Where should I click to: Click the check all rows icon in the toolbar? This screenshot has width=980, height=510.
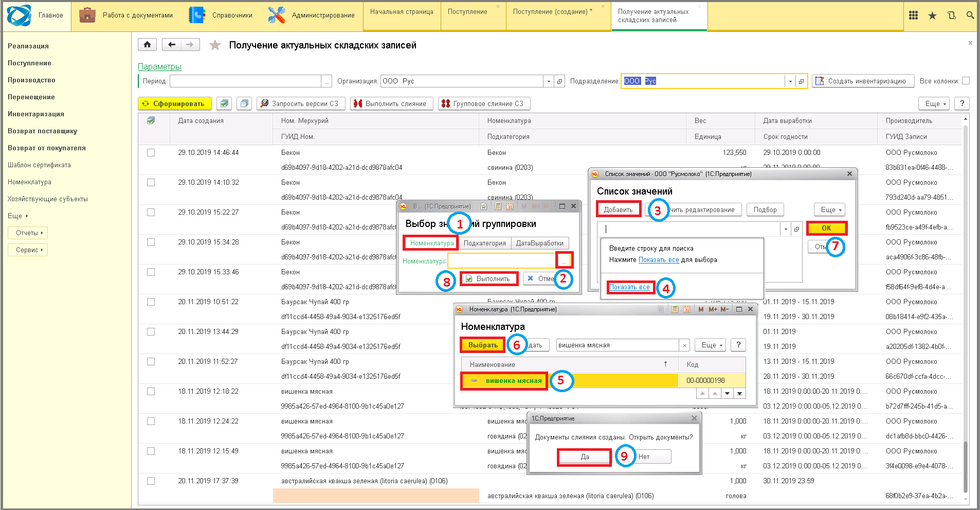point(224,103)
